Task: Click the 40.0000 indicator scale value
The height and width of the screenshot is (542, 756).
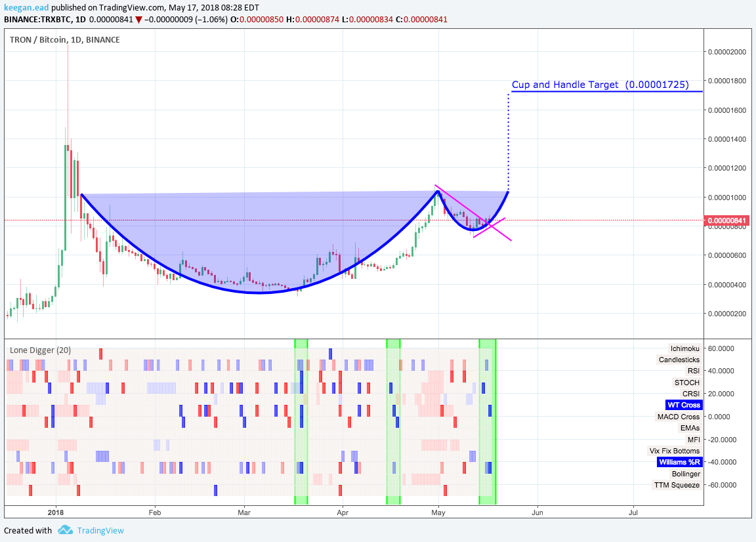Action: pyautogui.click(x=721, y=371)
